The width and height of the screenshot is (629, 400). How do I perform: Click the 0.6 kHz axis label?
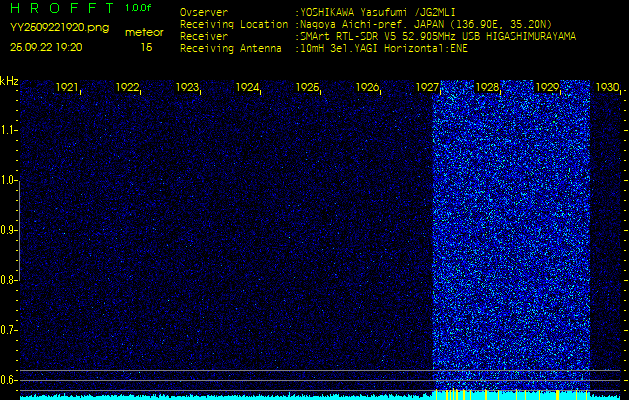click(7, 380)
